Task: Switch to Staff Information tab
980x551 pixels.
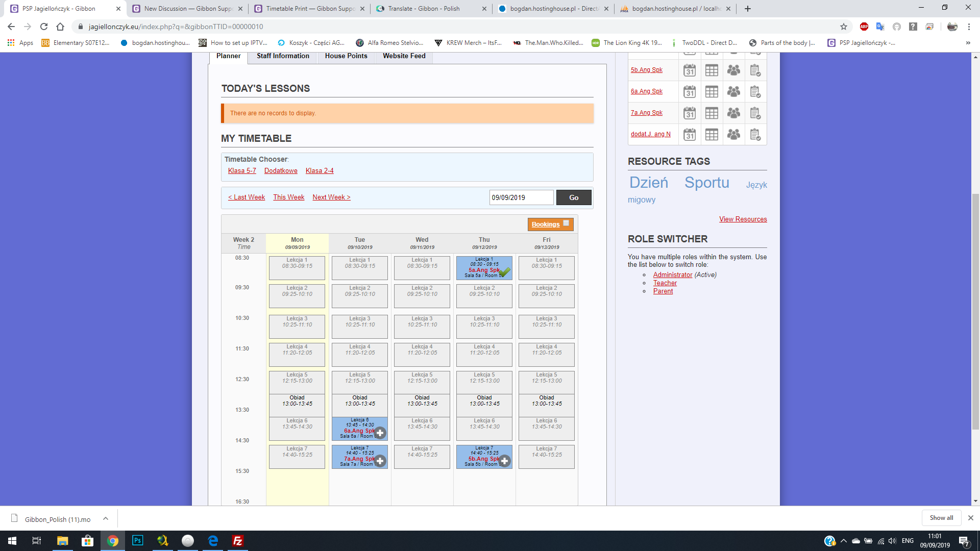Action: coord(283,56)
